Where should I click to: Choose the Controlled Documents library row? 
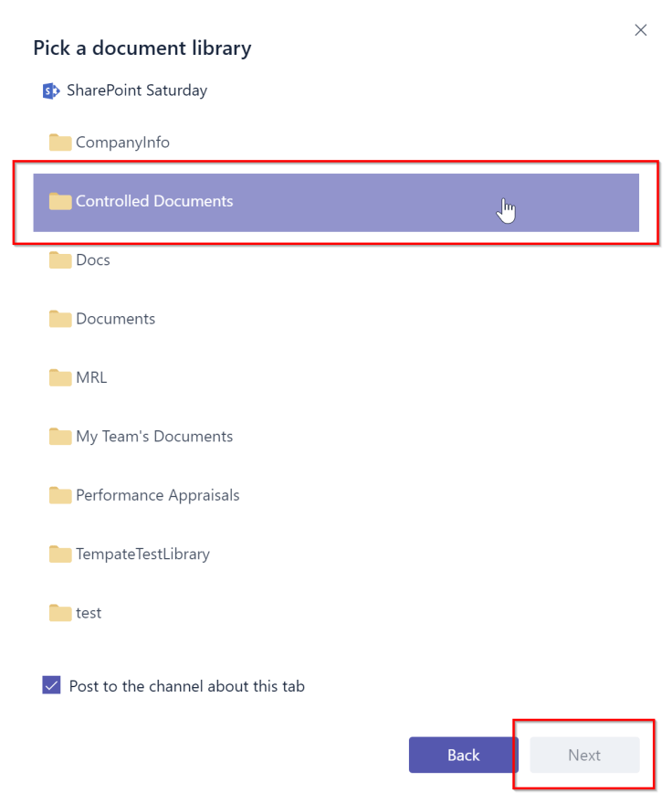click(336, 202)
